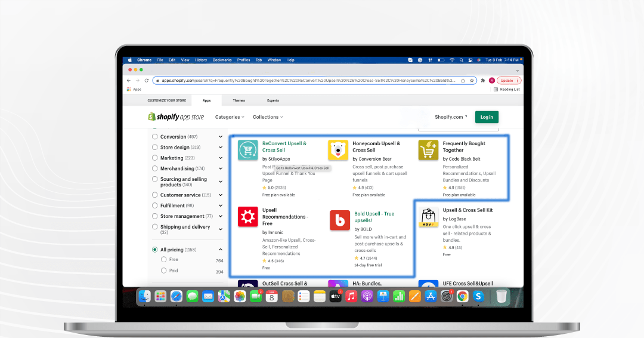Open the ReConvert Upsell & Cross Sell title
Viewport: 644px width, 338px height.
pyautogui.click(x=284, y=147)
